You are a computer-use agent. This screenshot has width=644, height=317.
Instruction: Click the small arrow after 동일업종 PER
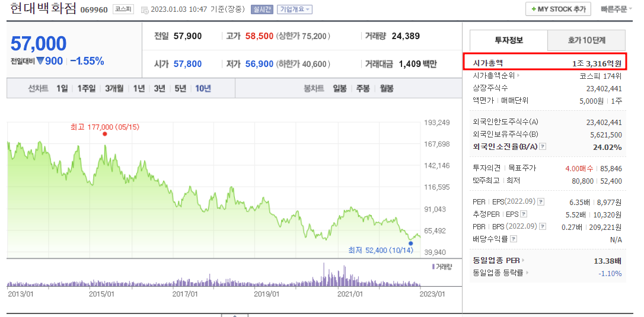click(523, 260)
